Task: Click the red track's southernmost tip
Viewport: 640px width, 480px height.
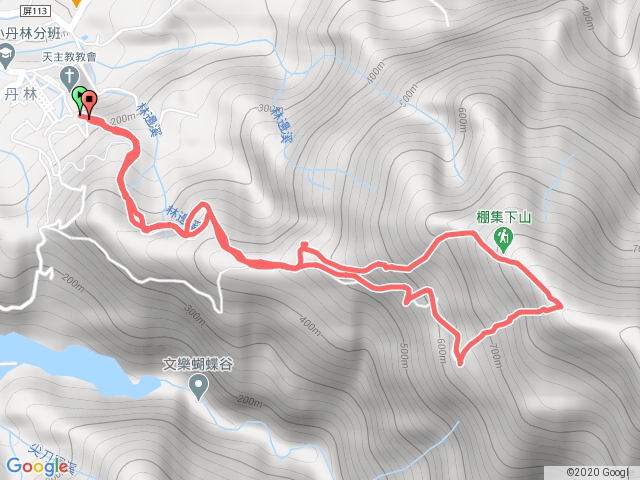Action: [460, 362]
